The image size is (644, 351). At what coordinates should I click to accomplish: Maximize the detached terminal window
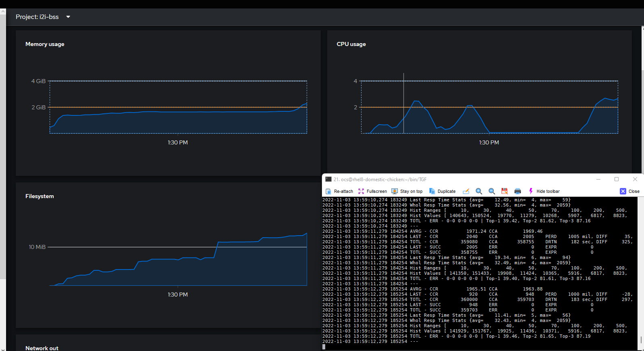click(617, 179)
